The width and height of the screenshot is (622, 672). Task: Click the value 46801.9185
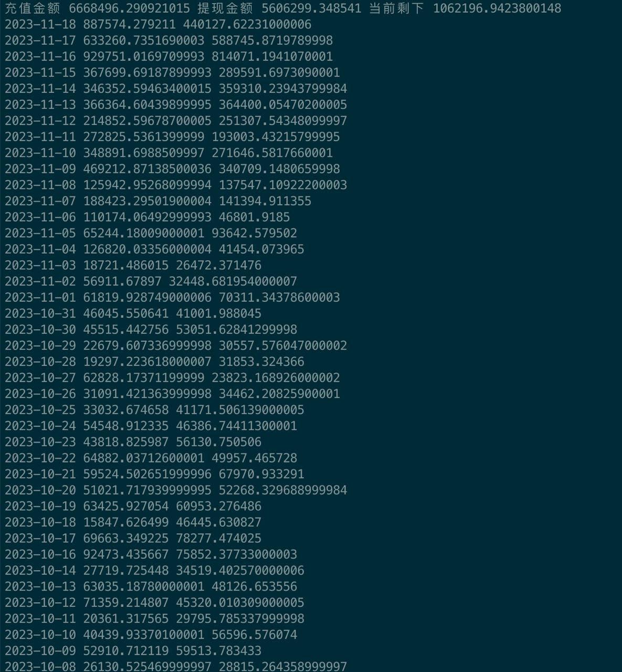(255, 217)
